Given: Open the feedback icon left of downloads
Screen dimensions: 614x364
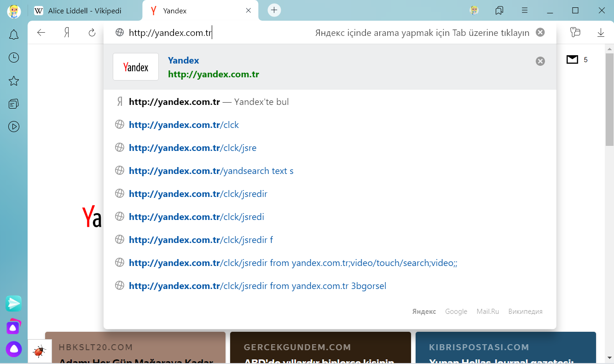Looking at the screenshot, I should click(x=575, y=33).
